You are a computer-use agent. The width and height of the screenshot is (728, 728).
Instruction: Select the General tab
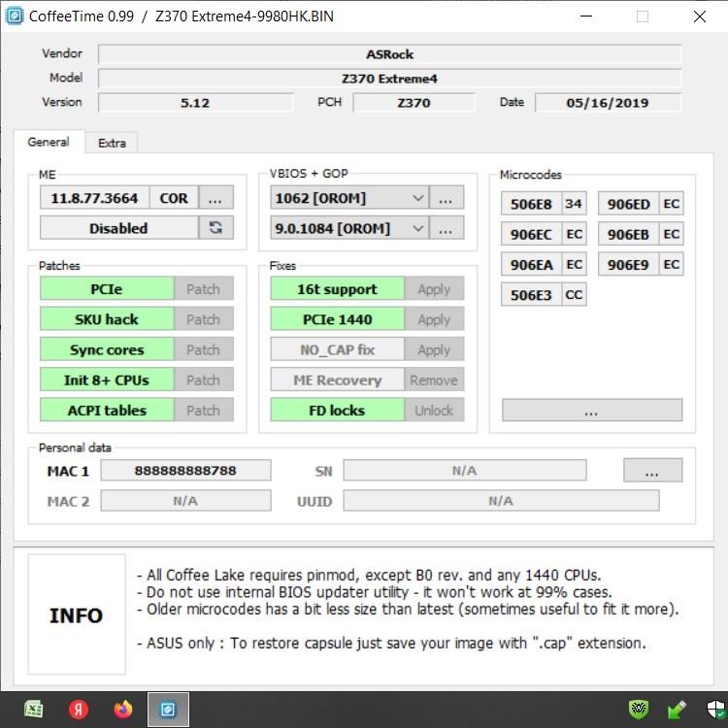pos(49,142)
